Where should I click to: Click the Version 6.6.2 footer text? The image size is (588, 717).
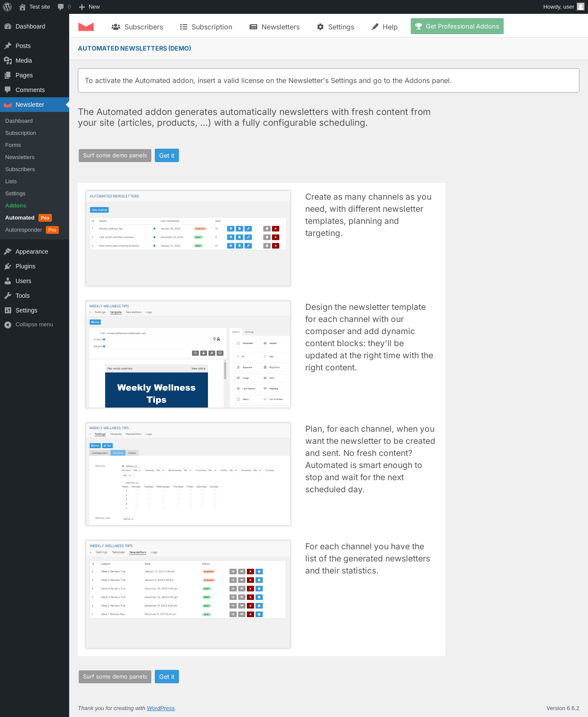[563, 708]
